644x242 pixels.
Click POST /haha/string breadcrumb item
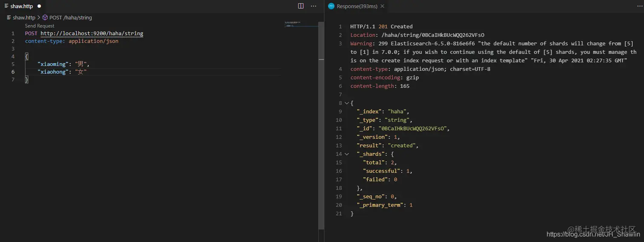pyautogui.click(x=71, y=17)
